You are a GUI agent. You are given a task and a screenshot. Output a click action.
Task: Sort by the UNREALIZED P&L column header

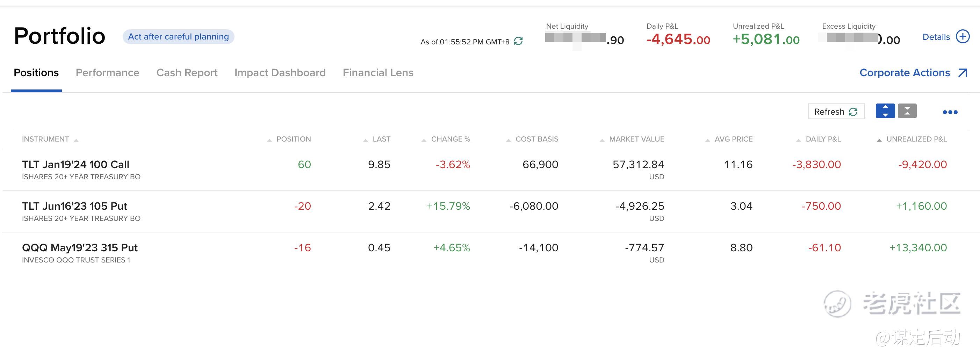[916, 139]
